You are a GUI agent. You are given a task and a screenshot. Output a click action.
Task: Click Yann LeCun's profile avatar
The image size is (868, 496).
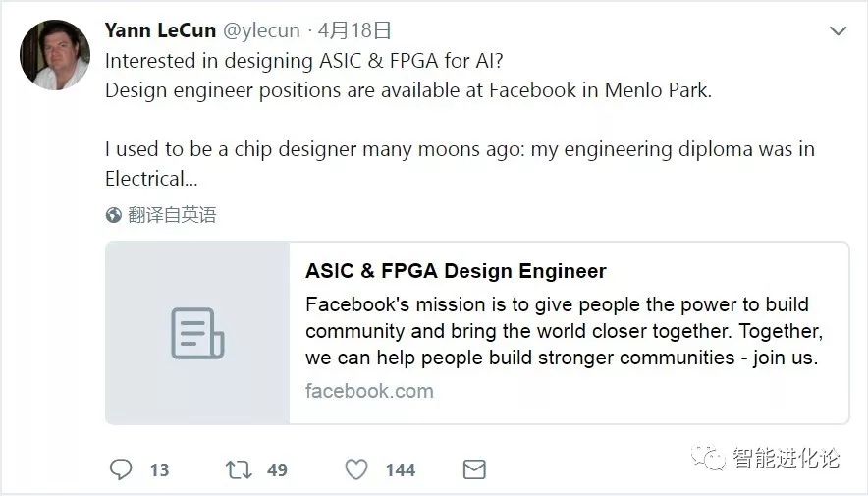55,55
